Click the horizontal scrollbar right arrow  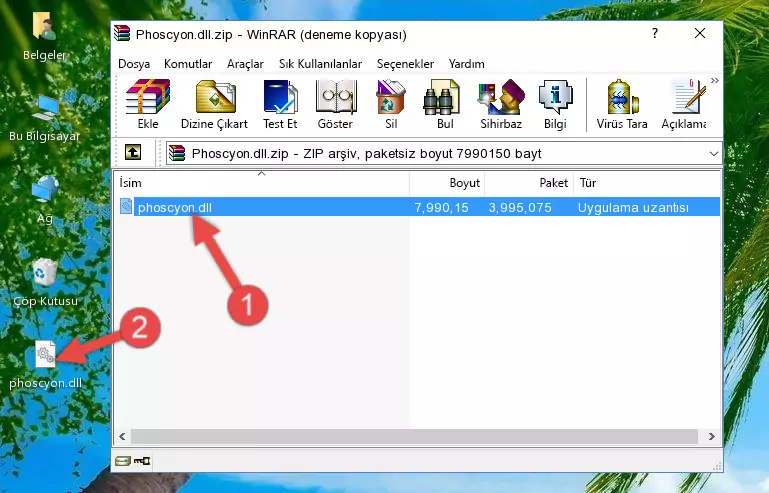pyautogui.click(x=711, y=436)
